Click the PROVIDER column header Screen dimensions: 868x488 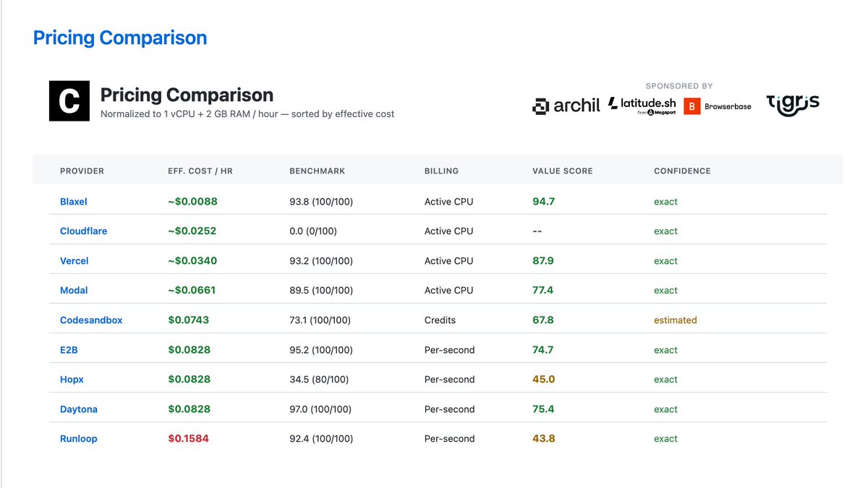click(x=82, y=171)
